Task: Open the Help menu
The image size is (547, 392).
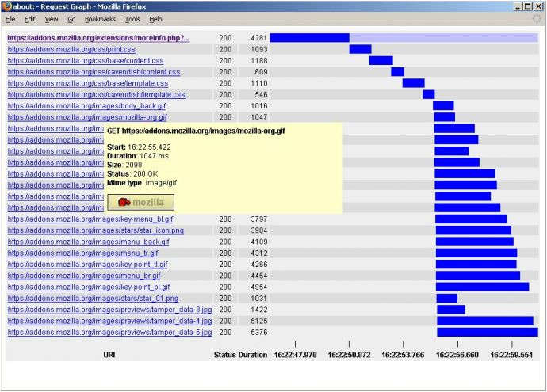Action: coord(155,19)
